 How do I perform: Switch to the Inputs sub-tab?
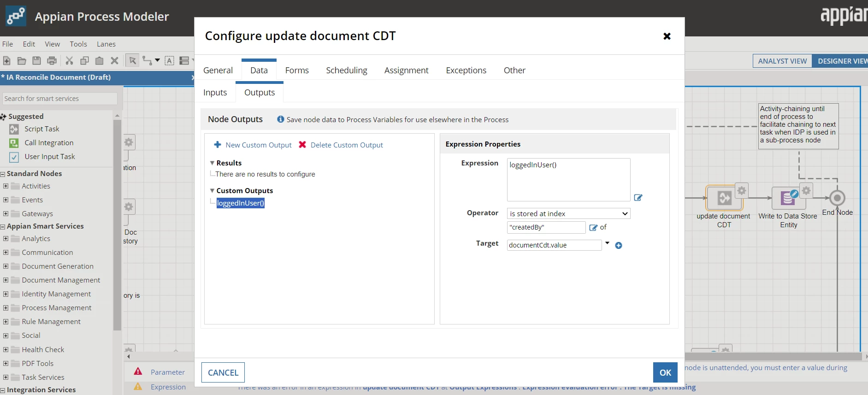click(215, 93)
